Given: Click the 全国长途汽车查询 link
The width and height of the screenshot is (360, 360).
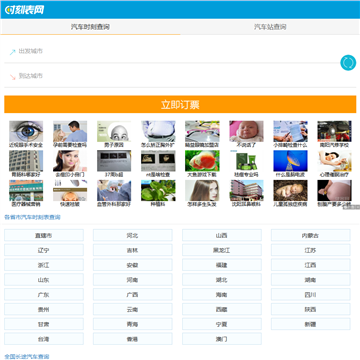Looking at the screenshot, I should (27, 357).
